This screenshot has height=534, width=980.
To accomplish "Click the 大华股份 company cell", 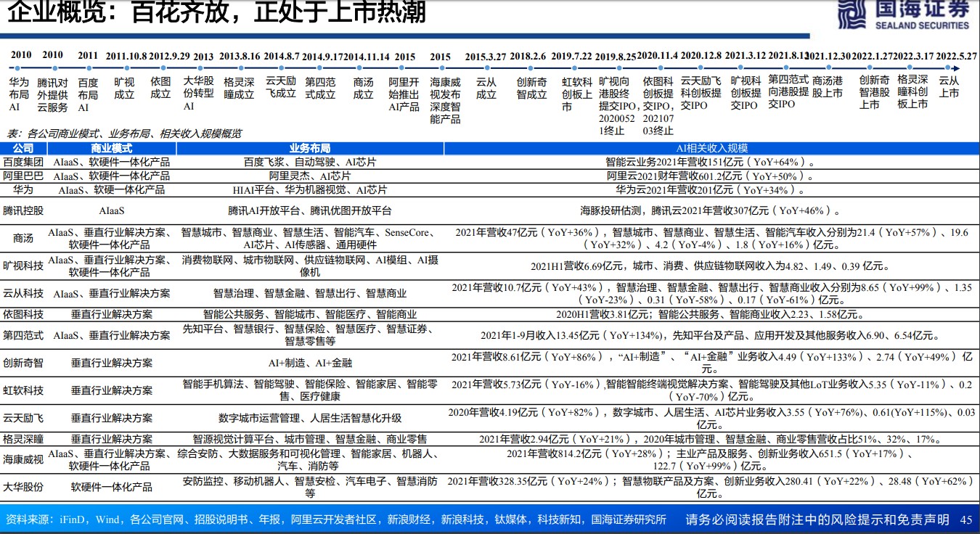I will (23, 486).
